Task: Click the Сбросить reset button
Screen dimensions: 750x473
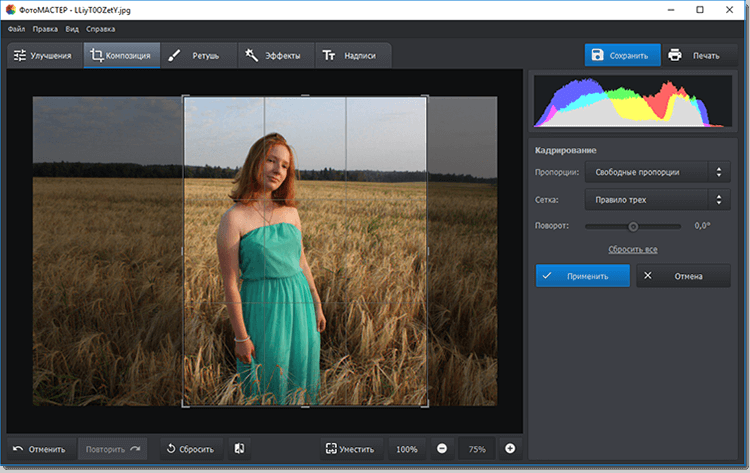Action: pos(189,449)
